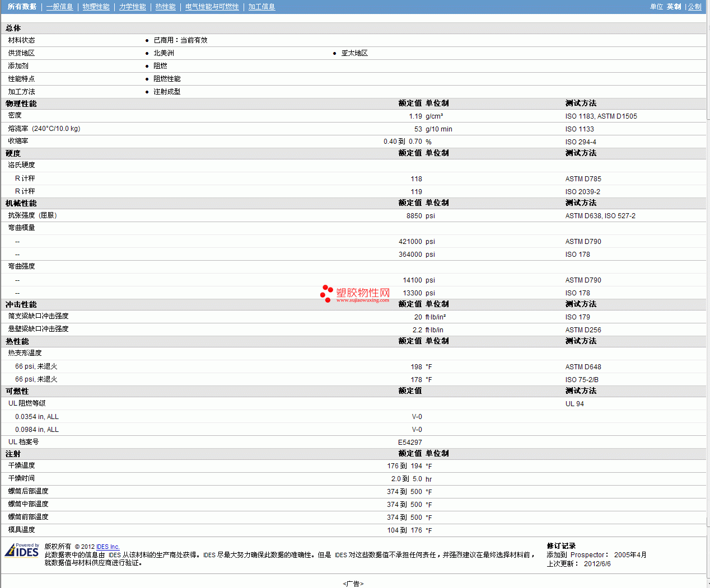Open the IDES Inc. link

coord(108,547)
